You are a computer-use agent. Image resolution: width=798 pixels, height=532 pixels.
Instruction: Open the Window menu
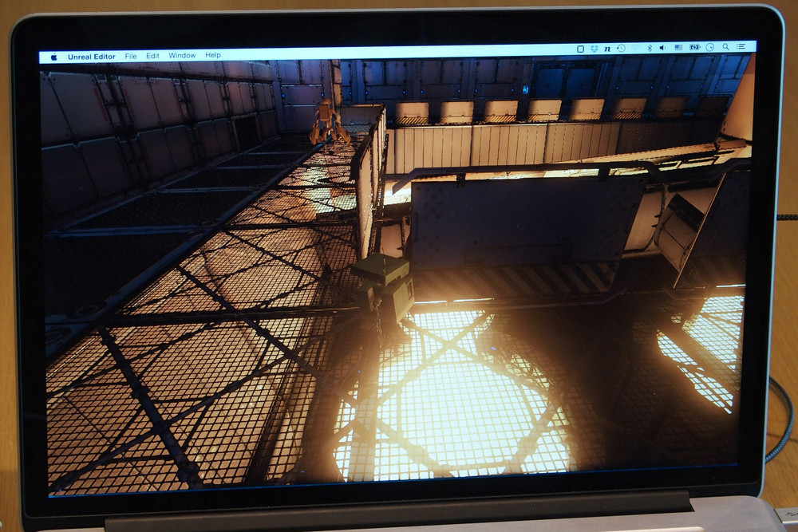pos(182,56)
